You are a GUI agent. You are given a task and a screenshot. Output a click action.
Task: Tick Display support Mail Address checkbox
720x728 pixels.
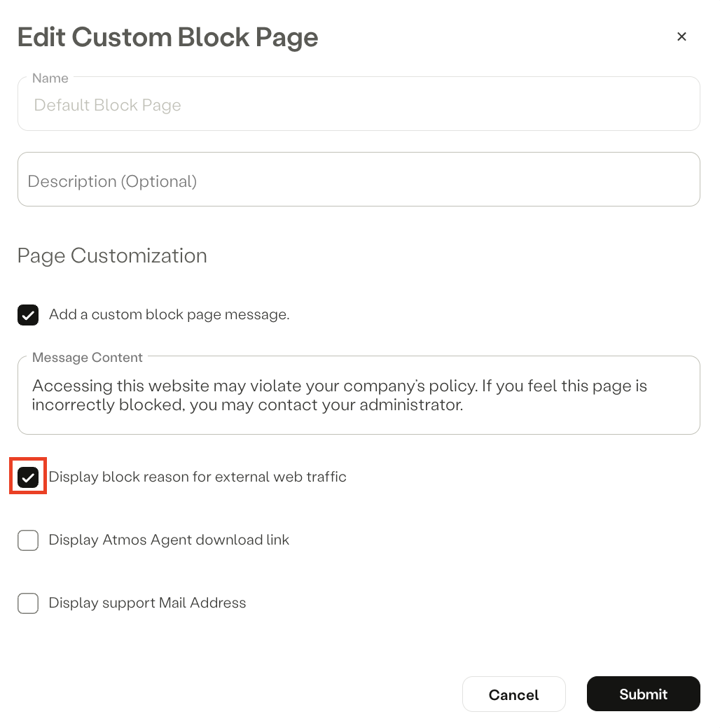[x=28, y=603]
